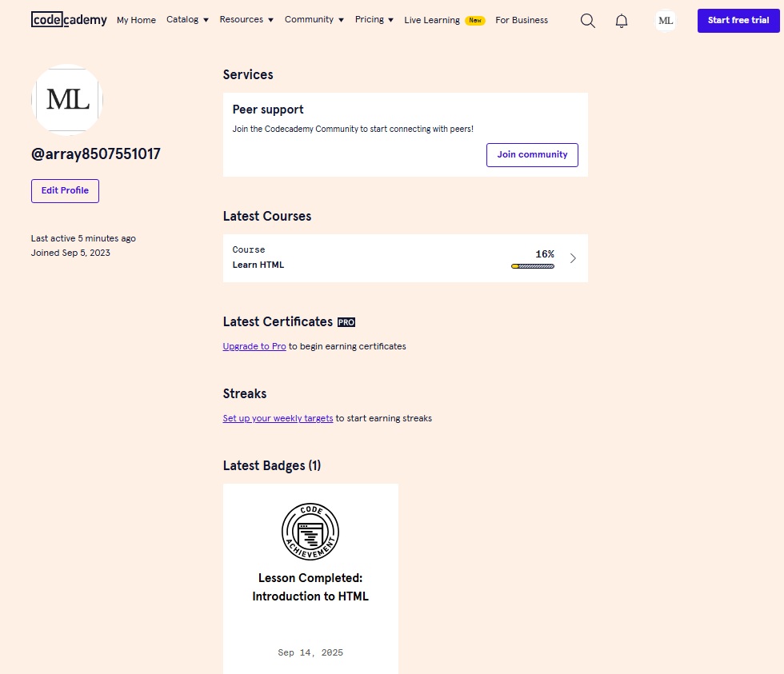Viewport: 784px width, 674px height.
Task: Open Learn HTML course chevron arrow
Action: 573,258
